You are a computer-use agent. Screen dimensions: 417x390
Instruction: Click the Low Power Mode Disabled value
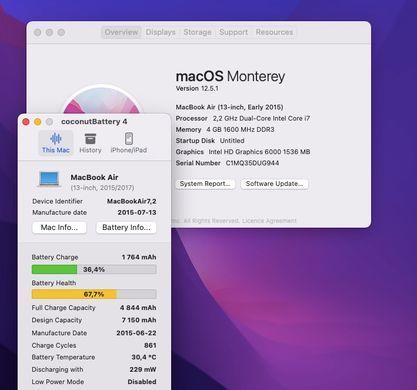142,382
